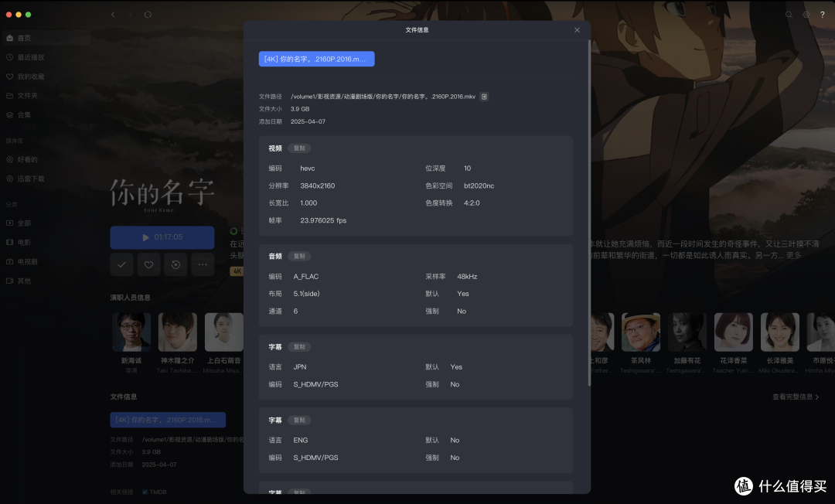Click color space value bt2020nc

click(x=479, y=186)
